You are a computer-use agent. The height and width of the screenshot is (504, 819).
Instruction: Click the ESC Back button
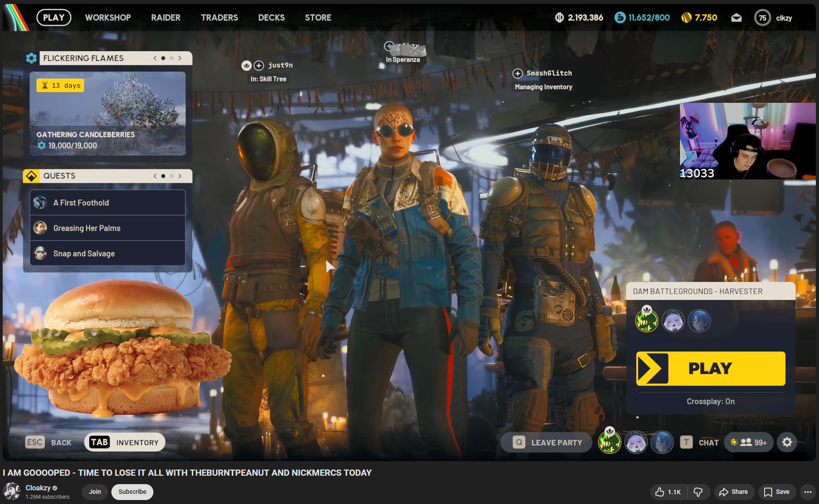pos(49,442)
